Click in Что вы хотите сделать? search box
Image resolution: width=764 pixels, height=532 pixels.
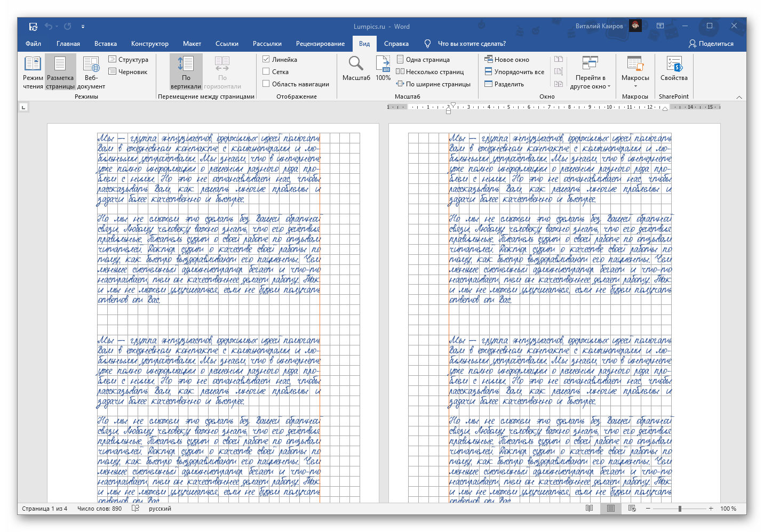point(472,44)
